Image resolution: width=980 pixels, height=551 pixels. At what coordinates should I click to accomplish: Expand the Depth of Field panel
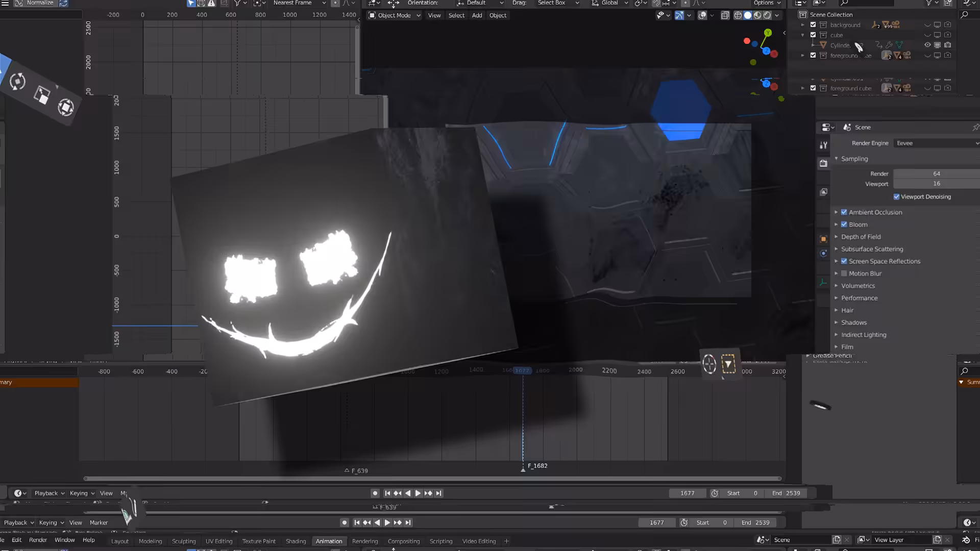(861, 237)
